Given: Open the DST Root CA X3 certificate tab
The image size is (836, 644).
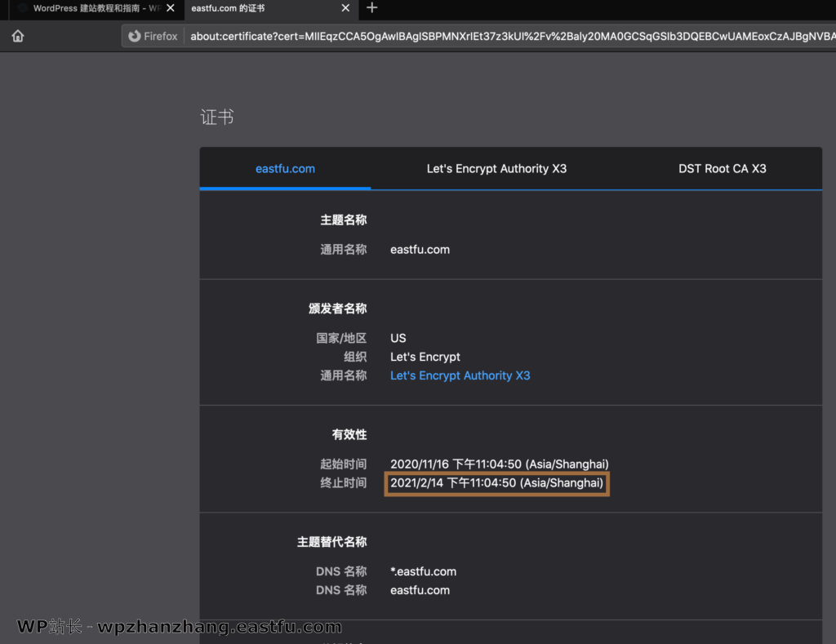Looking at the screenshot, I should point(722,169).
